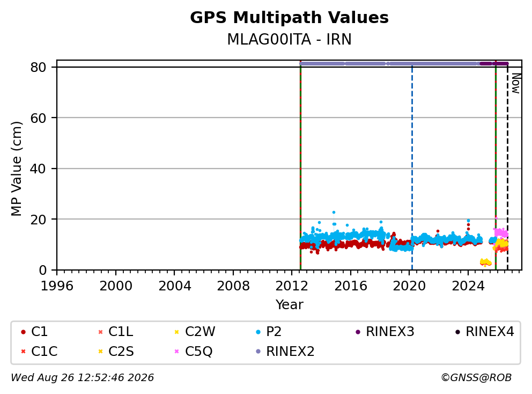Click the ©GNSS@ROB copyright text
The width and height of the screenshot is (532, 394).
point(476,378)
